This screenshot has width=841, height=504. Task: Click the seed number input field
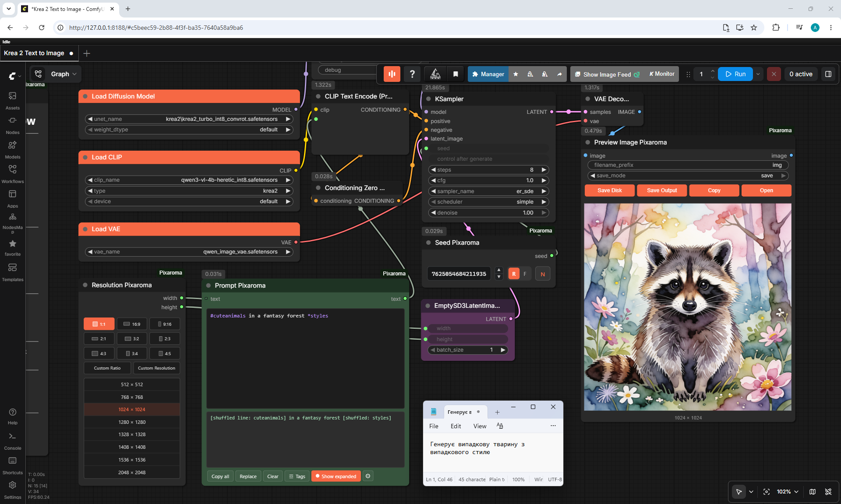tap(459, 274)
